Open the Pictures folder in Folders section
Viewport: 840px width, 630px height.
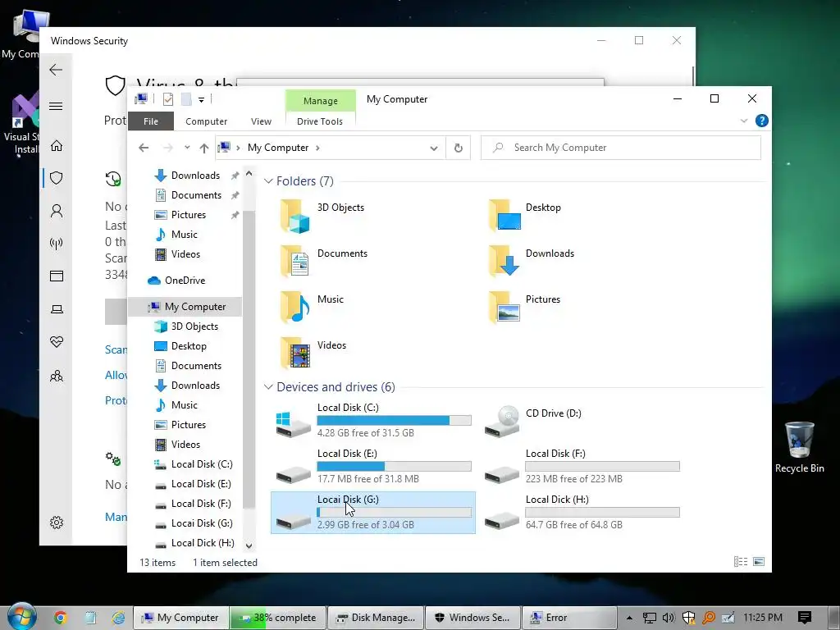[x=524, y=308]
